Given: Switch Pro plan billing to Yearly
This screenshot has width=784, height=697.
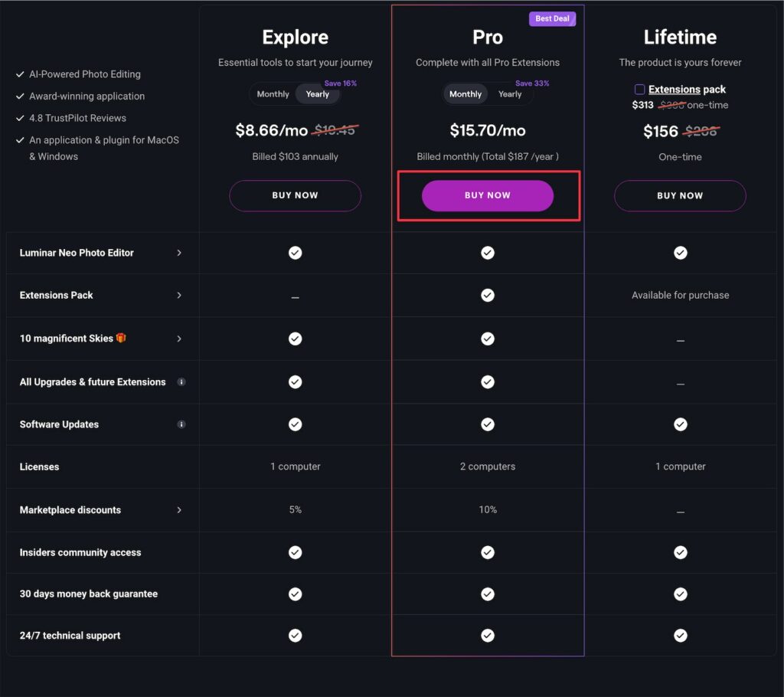Looking at the screenshot, I should 510,94.
